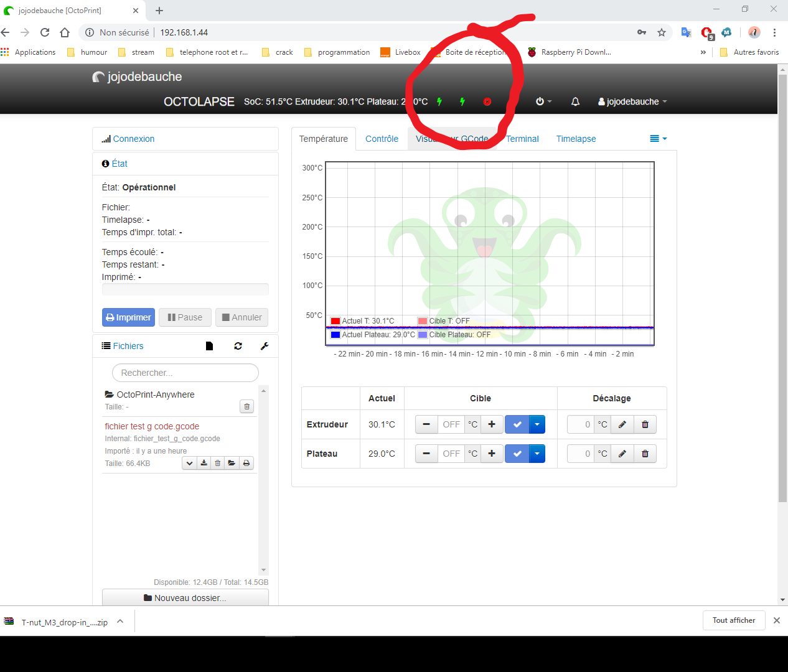Click the red circle status icon in navbar
The image size is (788, 672).
487,101
